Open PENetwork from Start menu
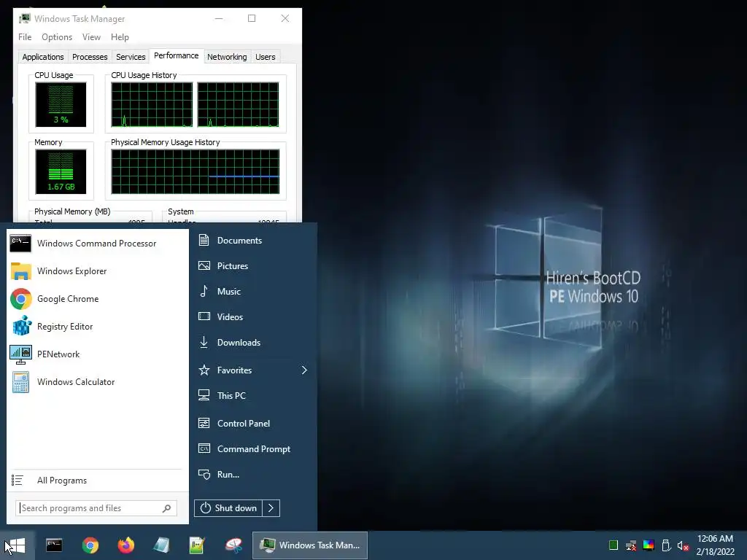This screenshot has width=747, height=560. (97, 354)
